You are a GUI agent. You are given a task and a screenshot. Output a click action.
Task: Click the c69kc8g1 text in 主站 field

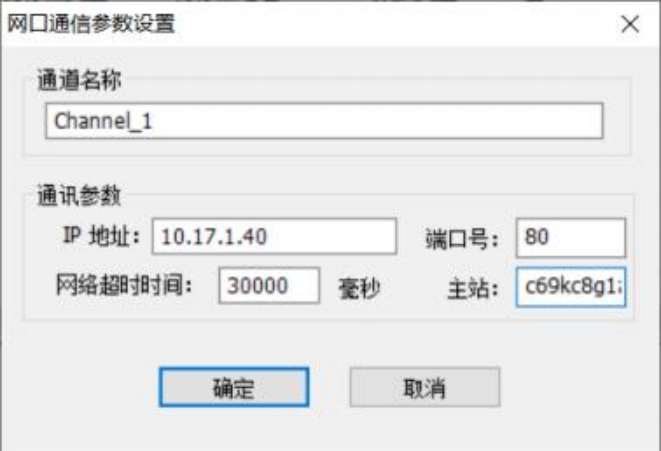[574, 287]
